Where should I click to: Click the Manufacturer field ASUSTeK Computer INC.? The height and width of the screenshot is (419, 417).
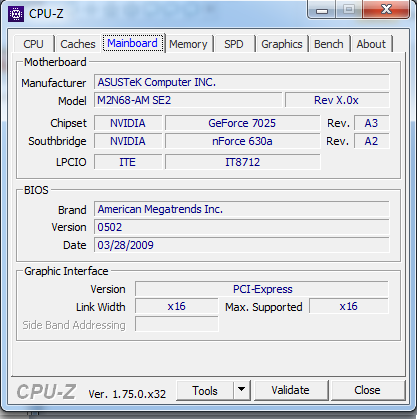(x=242, y=82)
